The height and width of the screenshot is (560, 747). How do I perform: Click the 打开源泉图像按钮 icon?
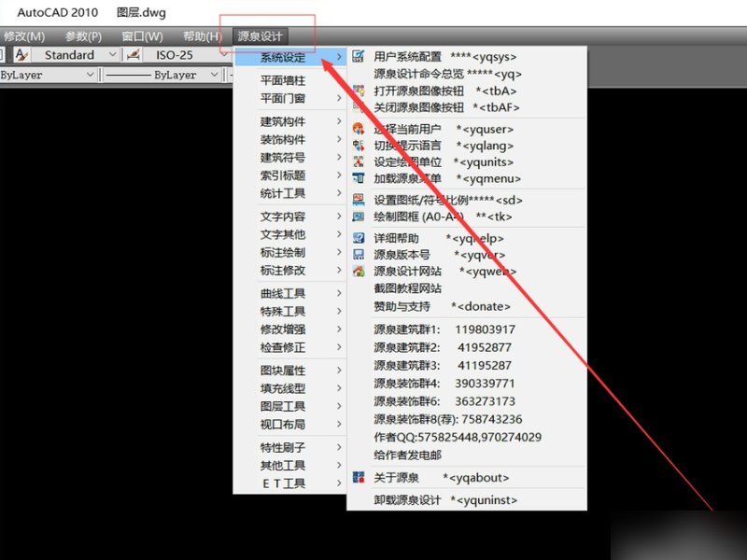[359, 91]
